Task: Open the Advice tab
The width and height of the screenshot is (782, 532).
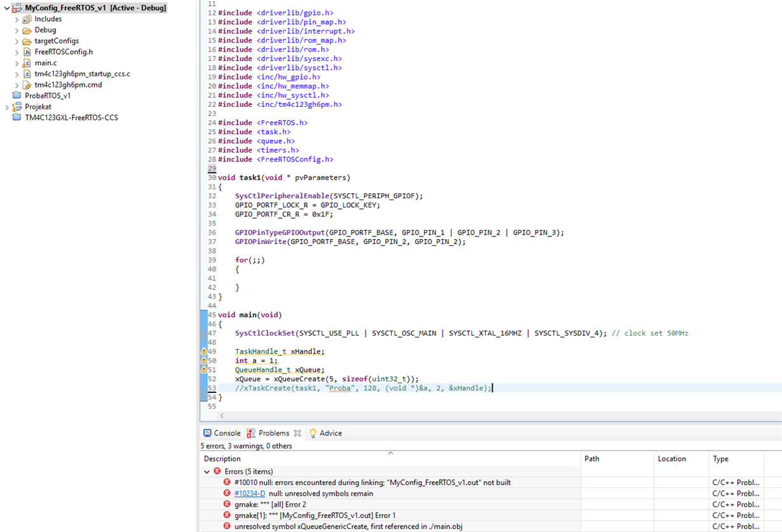Action: (x=326, y=433)
